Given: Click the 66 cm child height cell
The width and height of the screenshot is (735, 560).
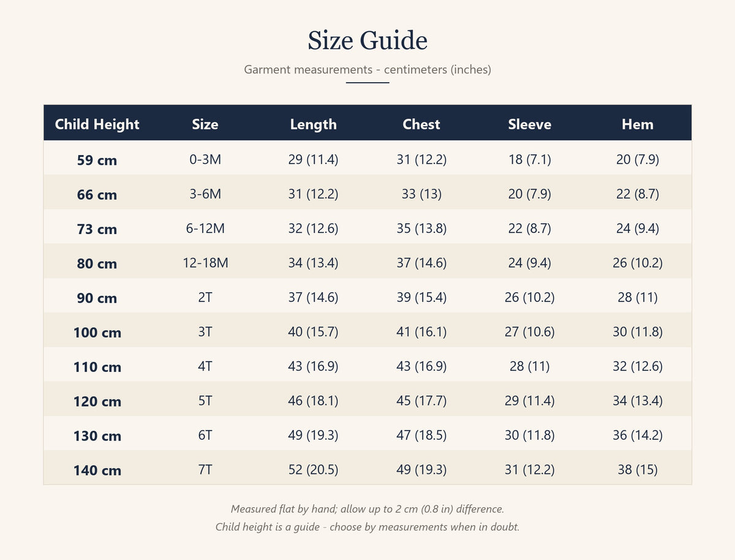Looking at the screenshot, I should pyautogui.click(x=97, y=195).
